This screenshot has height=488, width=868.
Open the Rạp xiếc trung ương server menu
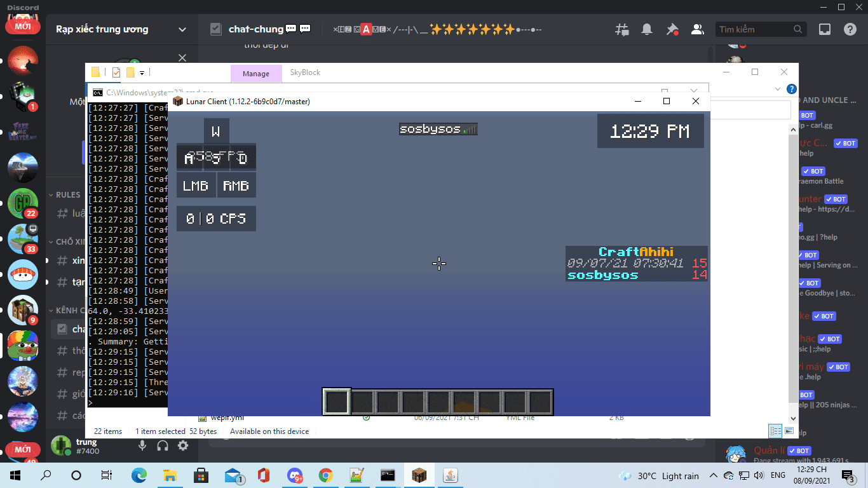coord(121,29)
